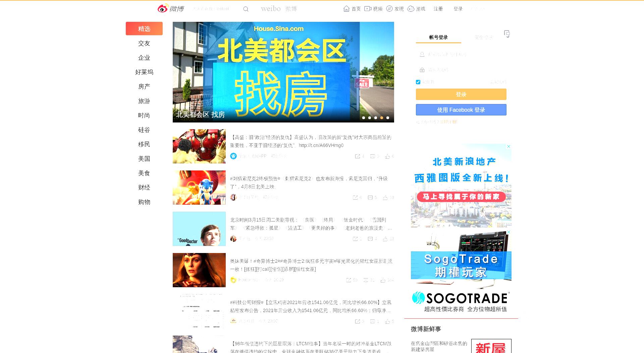Click author avatar on 高盛 post
The width and height of the screenshot is (644, 353).
click(233, 156)
